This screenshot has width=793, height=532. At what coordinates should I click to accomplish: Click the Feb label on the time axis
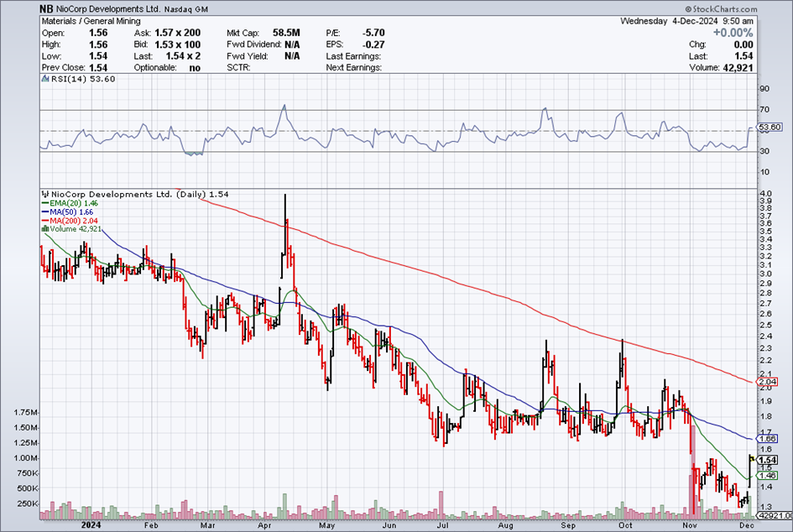[x=151, y=525]
